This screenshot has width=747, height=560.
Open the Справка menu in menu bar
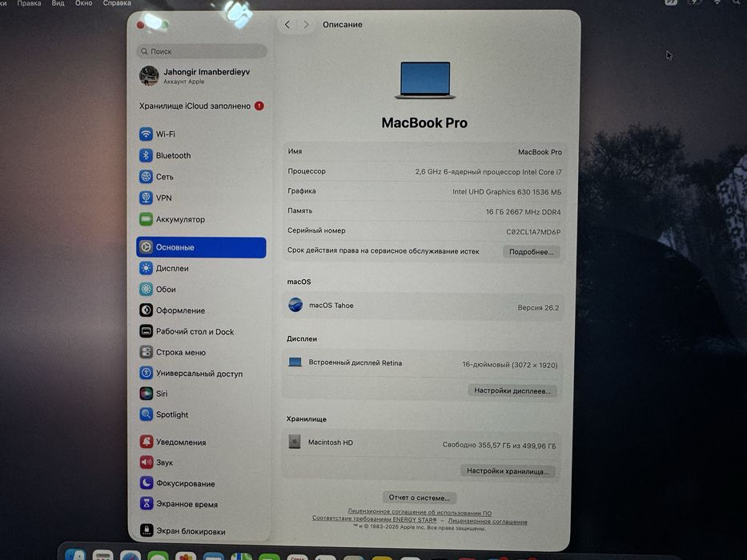pos(117,3)
